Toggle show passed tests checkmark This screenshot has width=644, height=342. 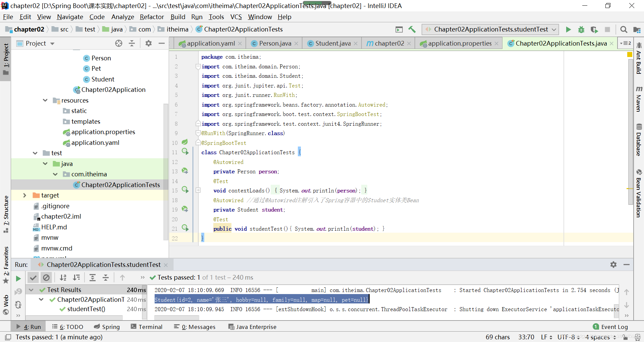33,278
